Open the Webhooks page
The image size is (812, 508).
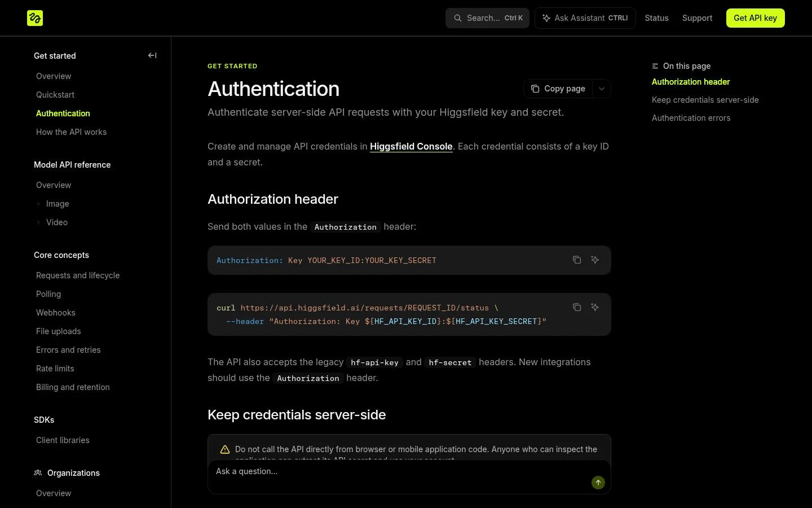56,313
